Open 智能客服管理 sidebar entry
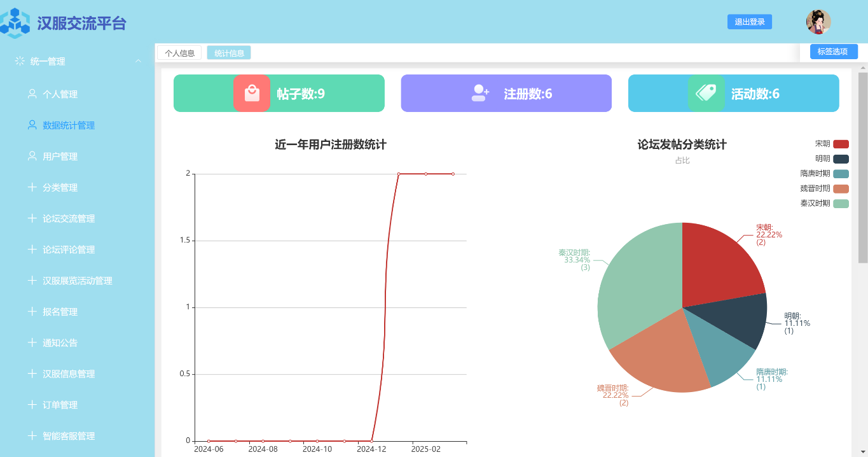The width and height of the screenshot is (868, 457). click(x=77, y=436)
